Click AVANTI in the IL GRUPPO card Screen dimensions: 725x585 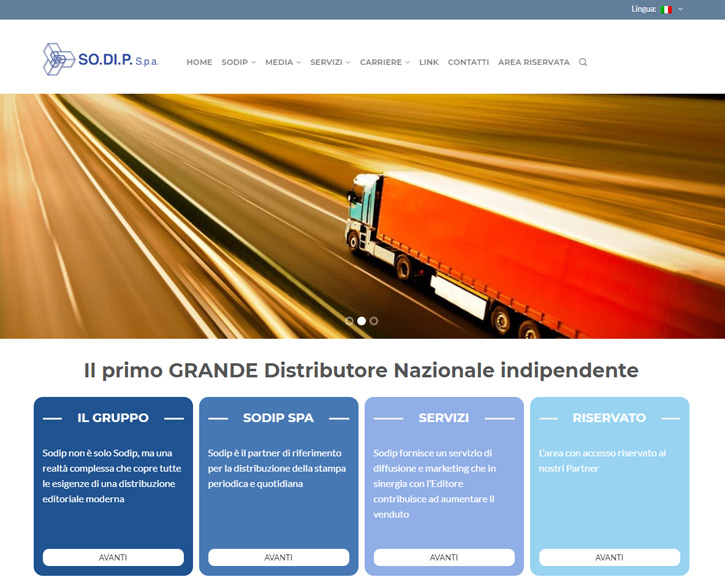[x=113, y=557]
